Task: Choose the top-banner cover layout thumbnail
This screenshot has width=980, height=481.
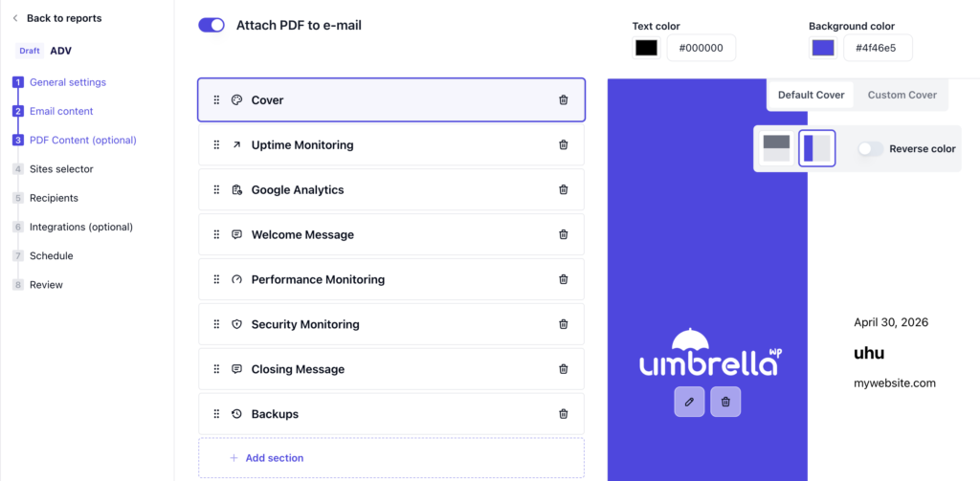Action: (776, 148)
